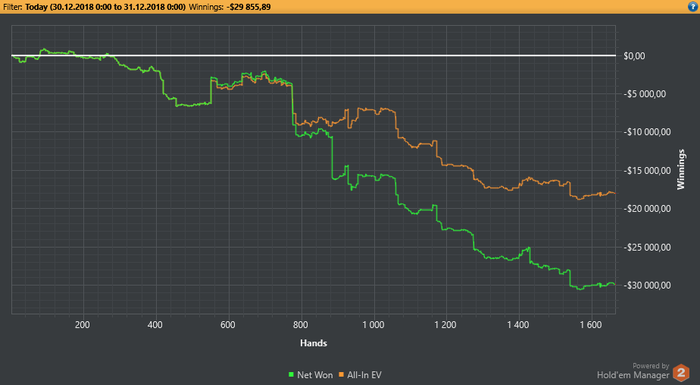This screenshot has width=700, height=385.
Task: Click the 1 400 hands axis label
Action: tap(518, 325)
